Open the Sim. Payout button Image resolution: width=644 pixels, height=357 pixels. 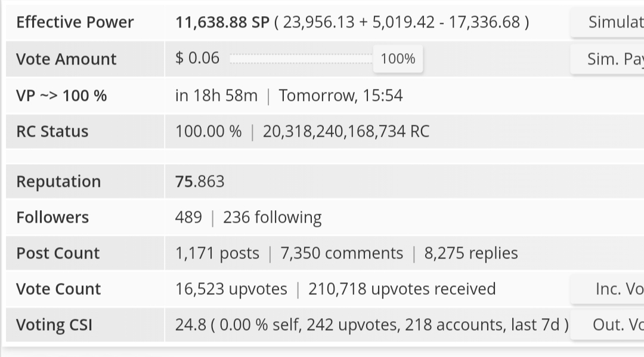click(608, 59)
